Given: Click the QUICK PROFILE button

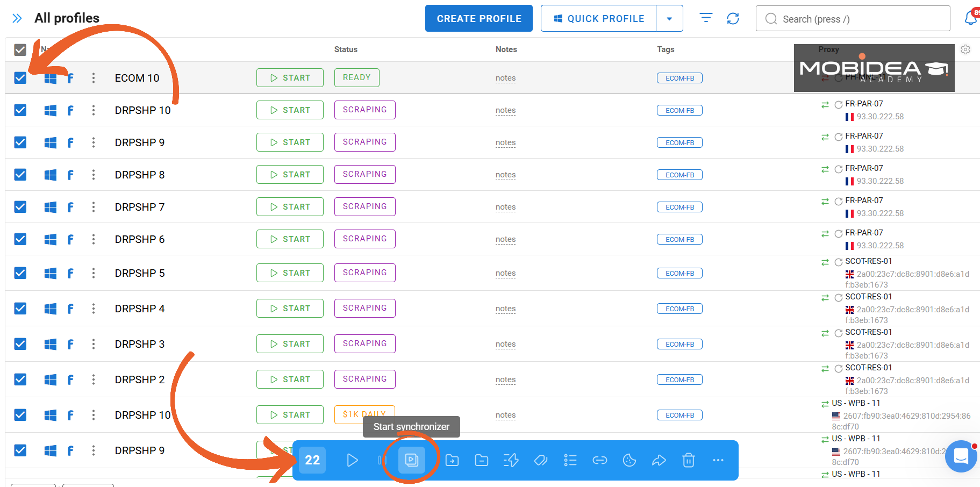Looking at the screenshot, I should [x=599, y=19].
